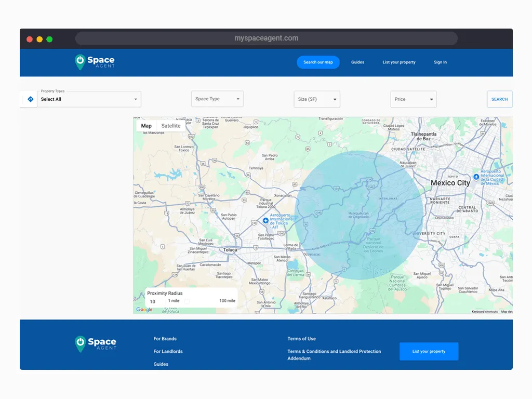Switch to Satellite map view
The width and height of the screenshot is (532, 399).
pos(171,126)
